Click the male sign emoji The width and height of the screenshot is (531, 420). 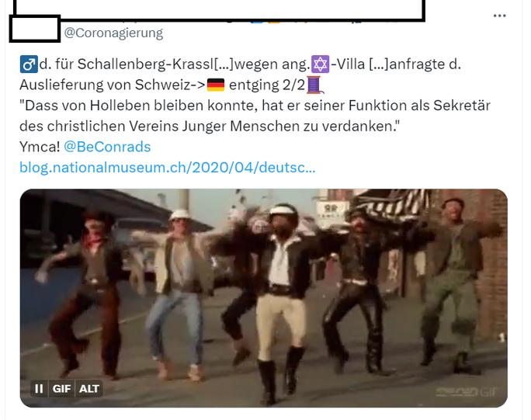pyautogui.click(x=29, y=64)
